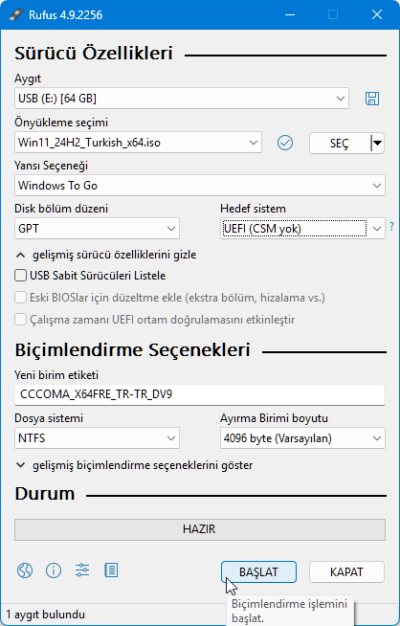Toggle Eski BIOSlar için düzeltme ekle checkbox
This screenshot has height=626, width=400.
[20, 297]
